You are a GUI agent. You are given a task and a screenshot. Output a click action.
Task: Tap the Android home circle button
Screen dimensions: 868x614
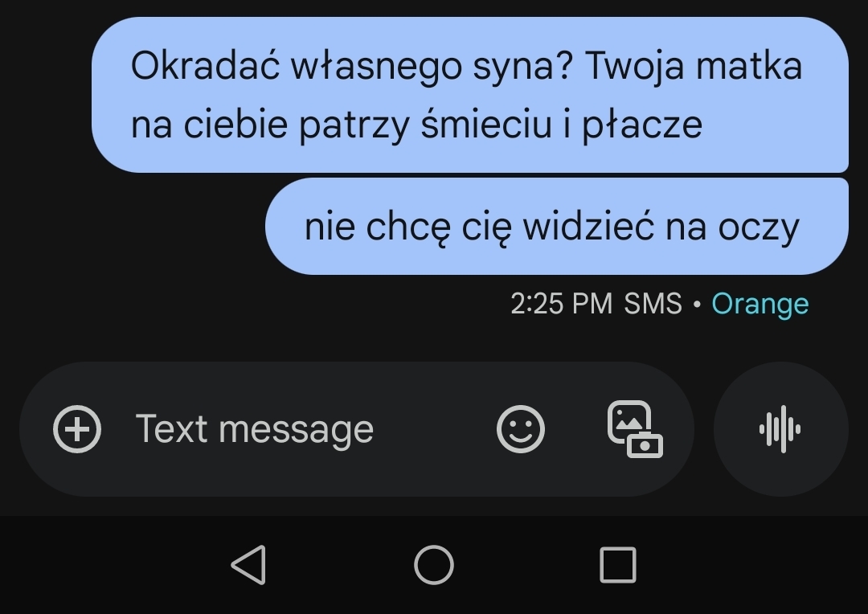point(434,565)
